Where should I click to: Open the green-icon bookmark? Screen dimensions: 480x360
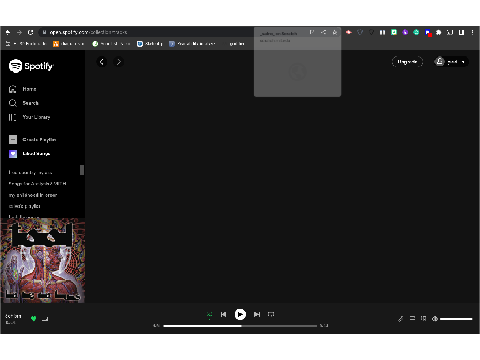(111, 44)
